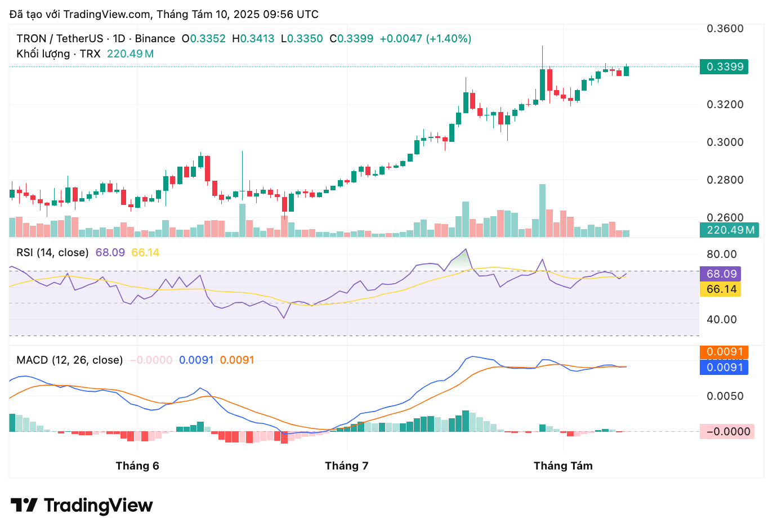
Task: Click the RSI (14, close) indicator label
Action: tap(52, 252)
